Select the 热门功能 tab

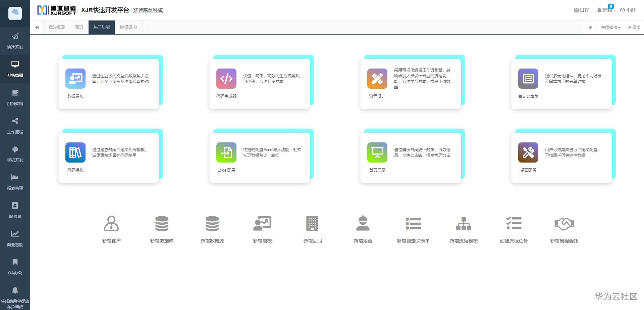click(102, 27)
